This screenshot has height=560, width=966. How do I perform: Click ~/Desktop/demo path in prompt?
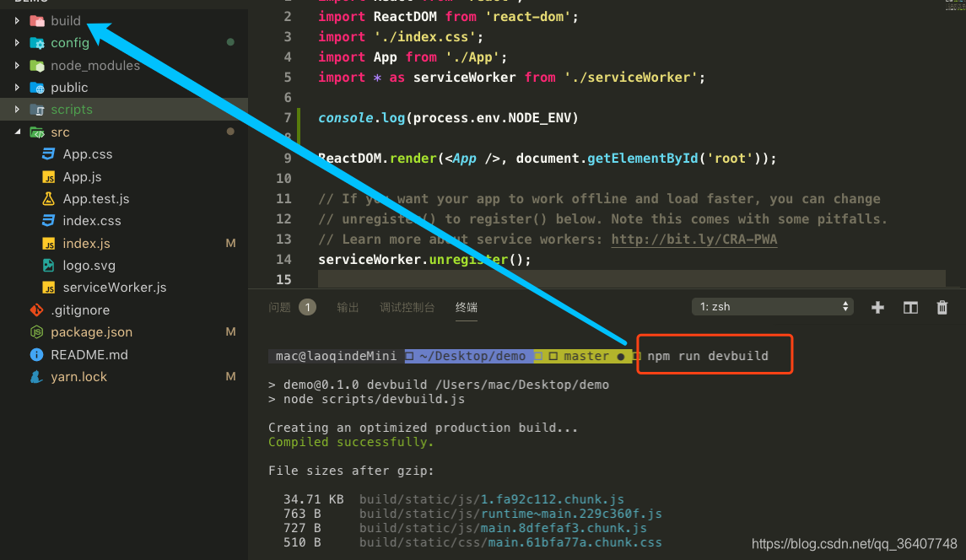coord(472,356)
